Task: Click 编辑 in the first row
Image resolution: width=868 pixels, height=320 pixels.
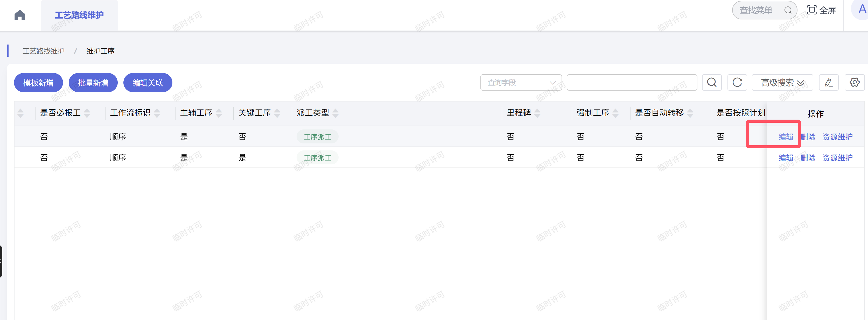Action: pos(786,137)
